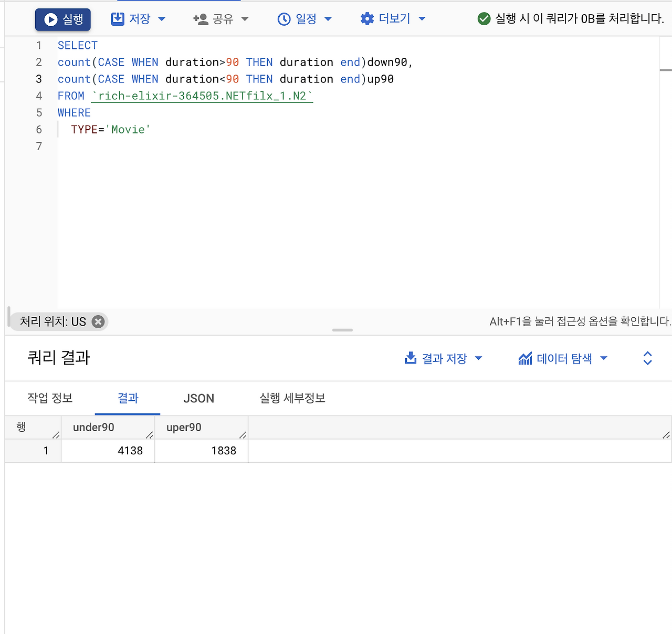Click the 저장 label

140,19
